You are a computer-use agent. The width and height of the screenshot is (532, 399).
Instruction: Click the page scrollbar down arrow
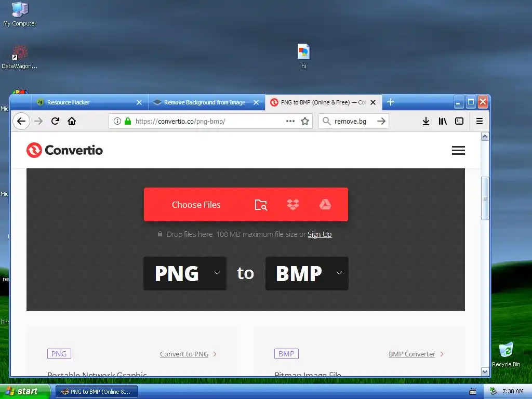point(485,371)
